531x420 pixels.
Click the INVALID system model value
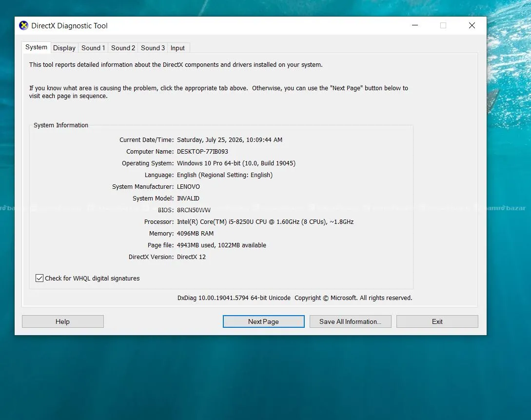188,198
